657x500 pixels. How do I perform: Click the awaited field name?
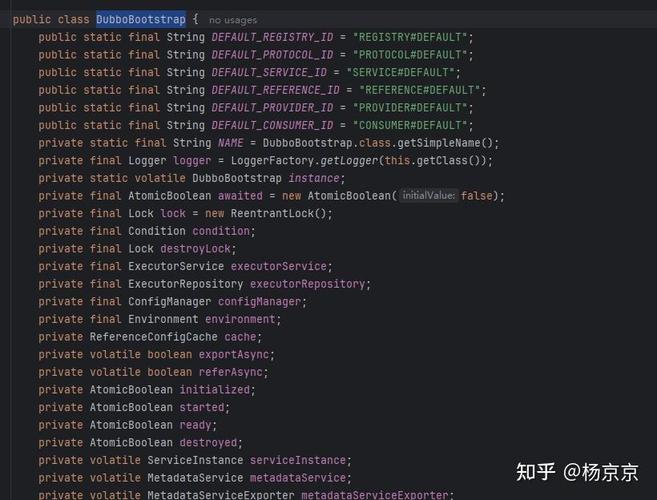point(240,196)
